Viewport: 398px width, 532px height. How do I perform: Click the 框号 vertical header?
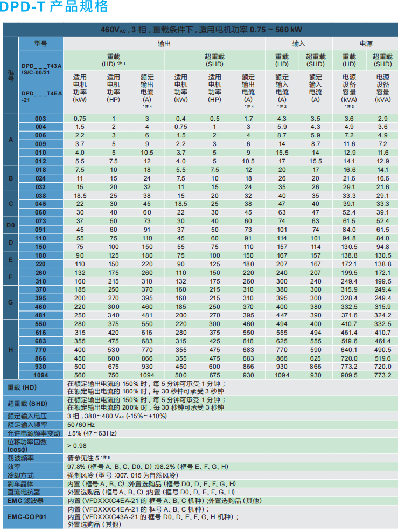[11, 75]
